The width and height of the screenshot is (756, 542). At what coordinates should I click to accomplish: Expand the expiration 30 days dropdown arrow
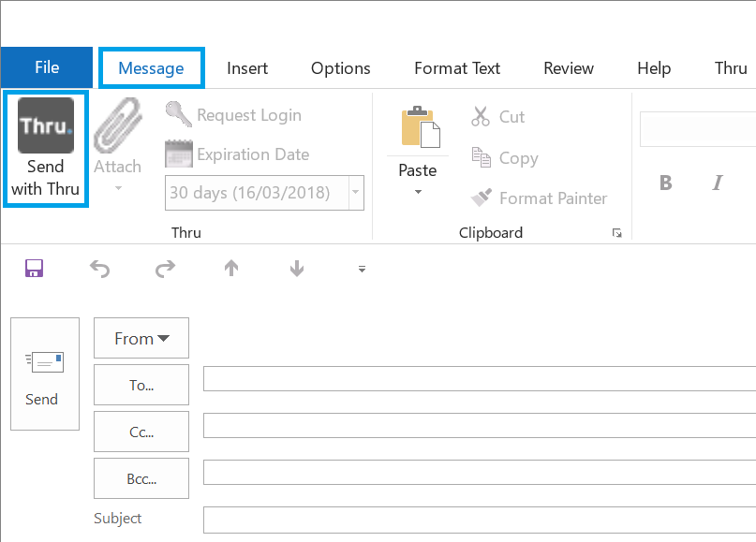[x=356, y=192]
